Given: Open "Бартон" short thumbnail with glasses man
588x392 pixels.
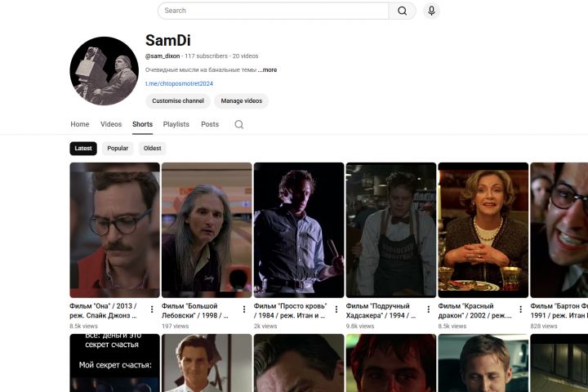Looking at the screenshot, I should pos(559,230).
